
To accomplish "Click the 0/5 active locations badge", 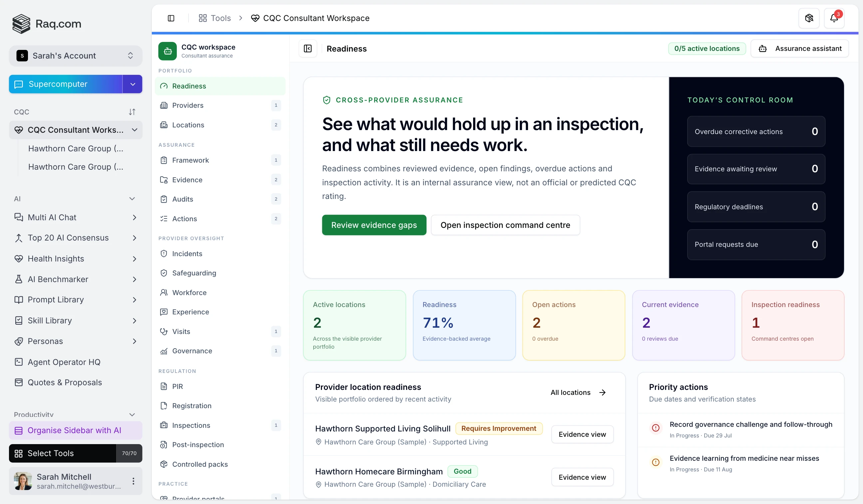I will [707, 49].
